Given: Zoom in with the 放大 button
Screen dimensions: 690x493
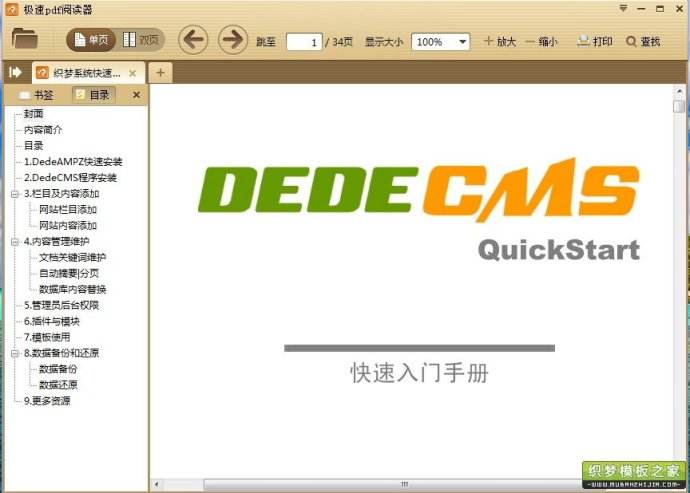Looking at the screenshot, I should pyautogui.click(x=499, y=41).
